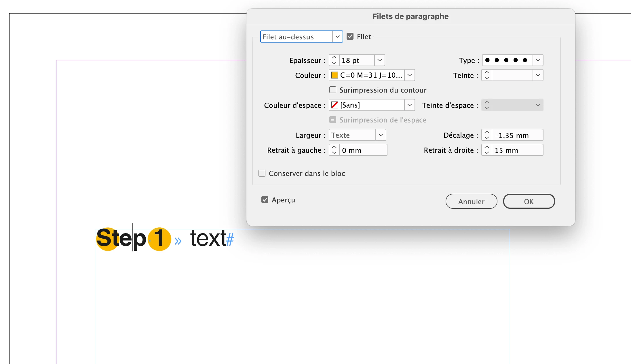
Task: Open the Couleur d'espace dropdown arrow
Action: 409,105
